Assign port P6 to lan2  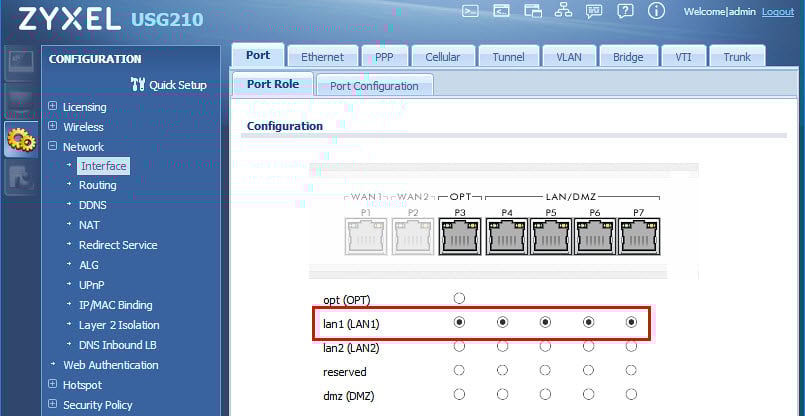coord(588,347)
